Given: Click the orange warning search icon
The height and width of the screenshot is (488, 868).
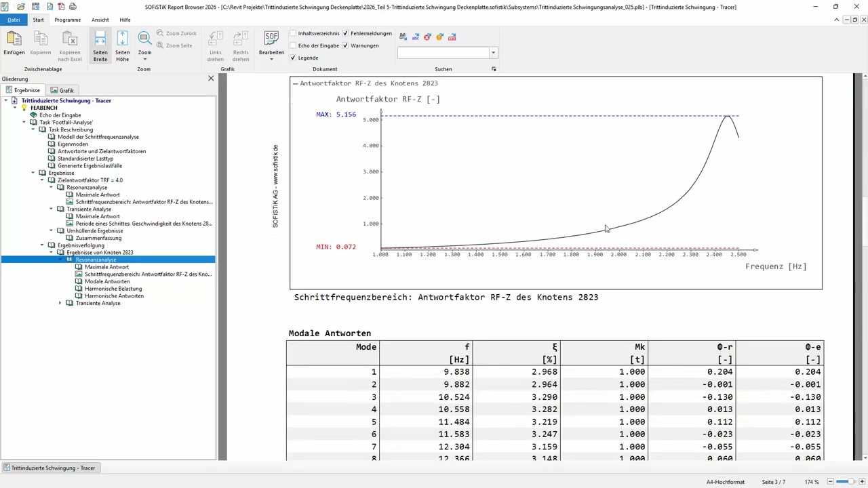Looking at the screenshot, I should point(439,37).
